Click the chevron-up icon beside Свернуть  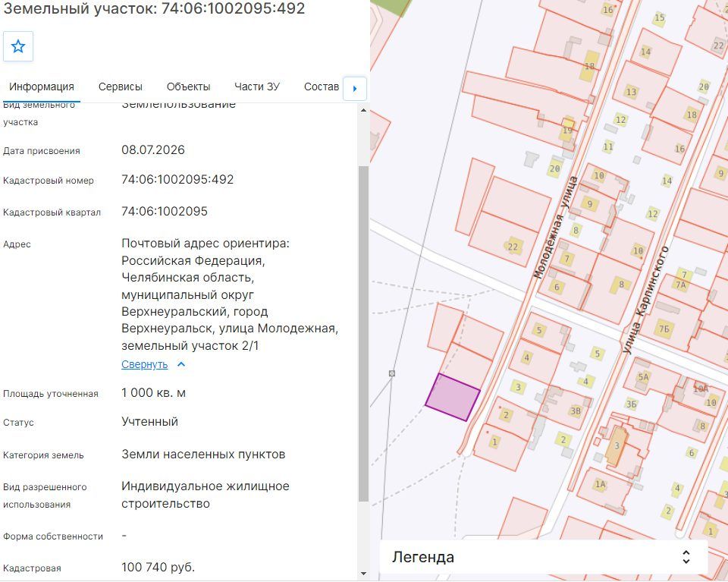(181, 364)
